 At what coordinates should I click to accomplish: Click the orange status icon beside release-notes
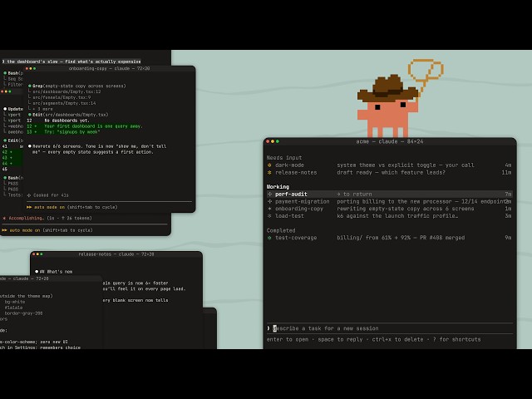click(x=269, y=173)
